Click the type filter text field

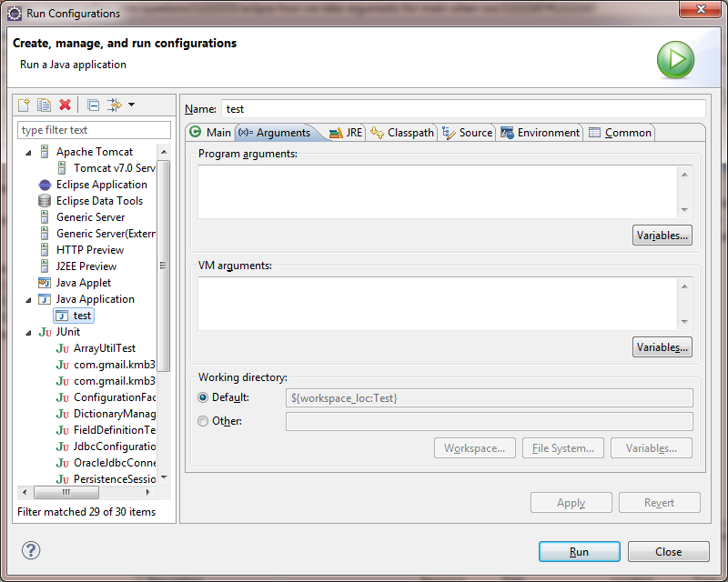point(95,130)
